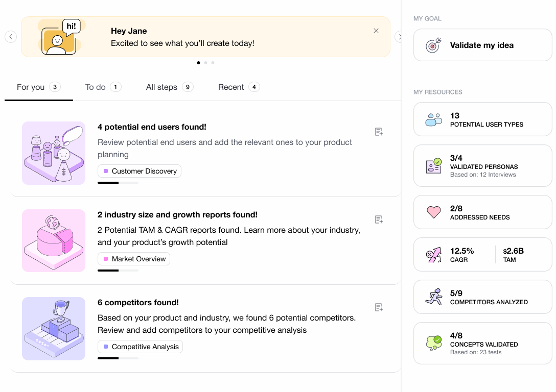Go to previous banner with left arrow

pos(11,37)
